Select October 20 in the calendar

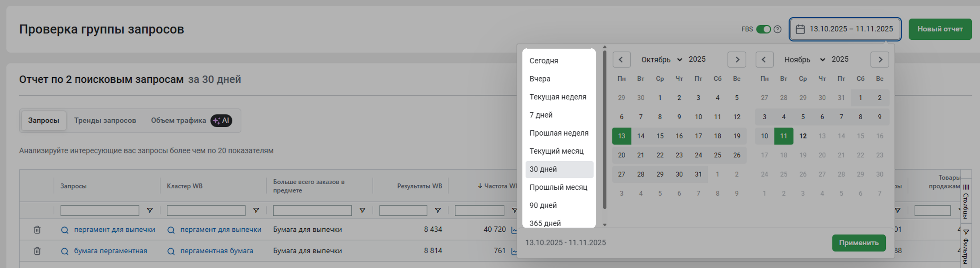coord(621,155)
